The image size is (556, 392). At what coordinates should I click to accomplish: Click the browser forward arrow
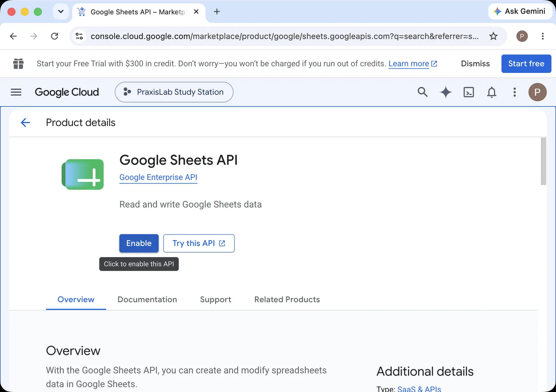click(x=34, y=36)
